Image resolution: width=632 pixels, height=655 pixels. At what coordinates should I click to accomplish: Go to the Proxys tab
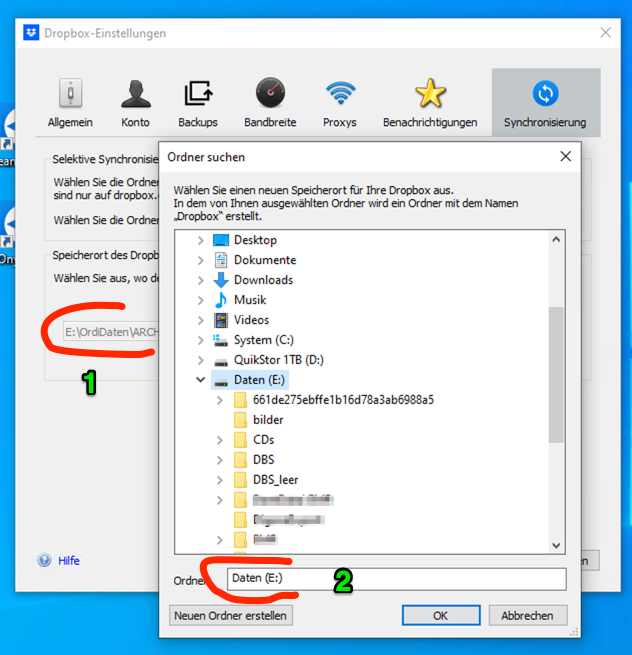pos(340,103)
